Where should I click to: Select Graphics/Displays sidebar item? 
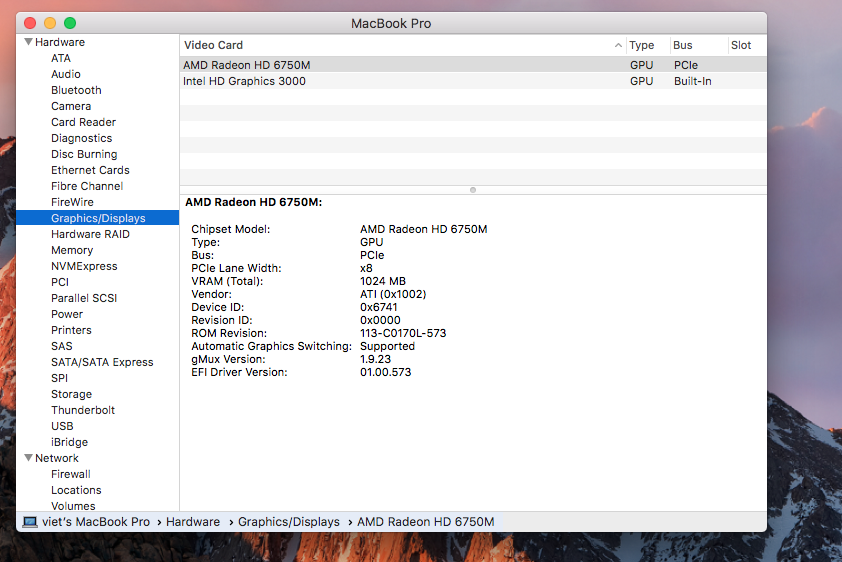pos(97,218)
